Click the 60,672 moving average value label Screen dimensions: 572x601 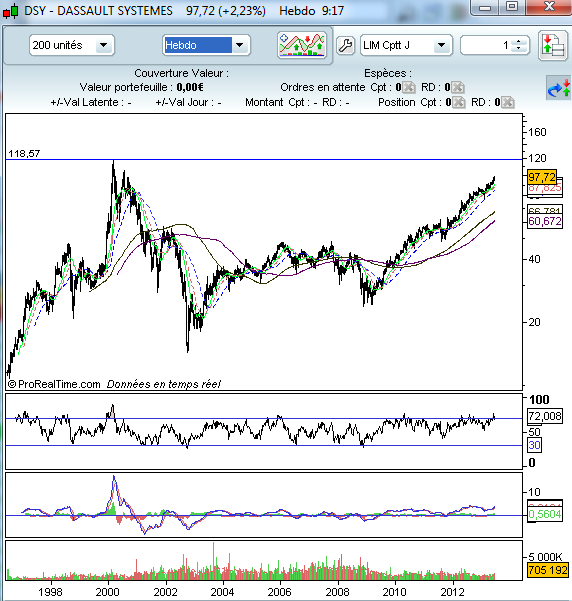pyautogui.click(x=545, y=221)
